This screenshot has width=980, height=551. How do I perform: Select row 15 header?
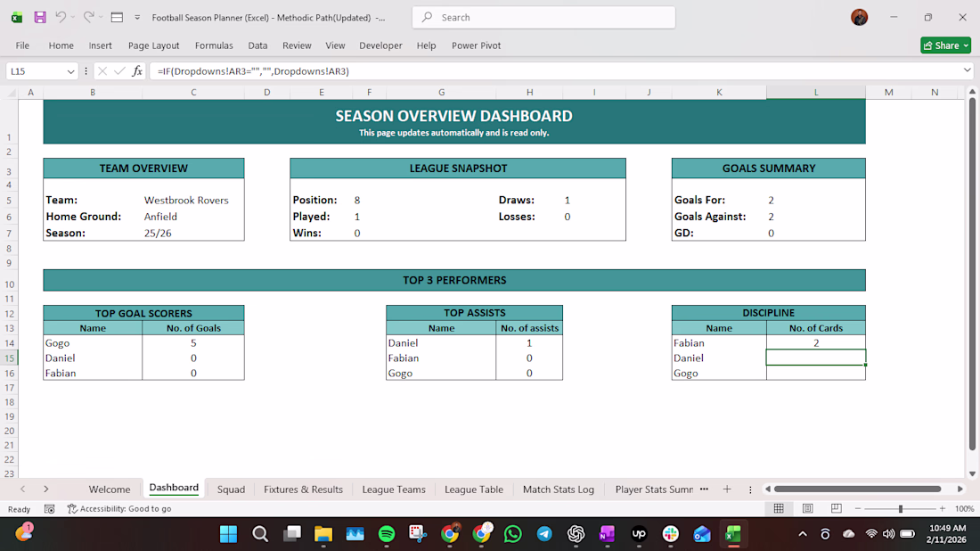coord(10,358)
